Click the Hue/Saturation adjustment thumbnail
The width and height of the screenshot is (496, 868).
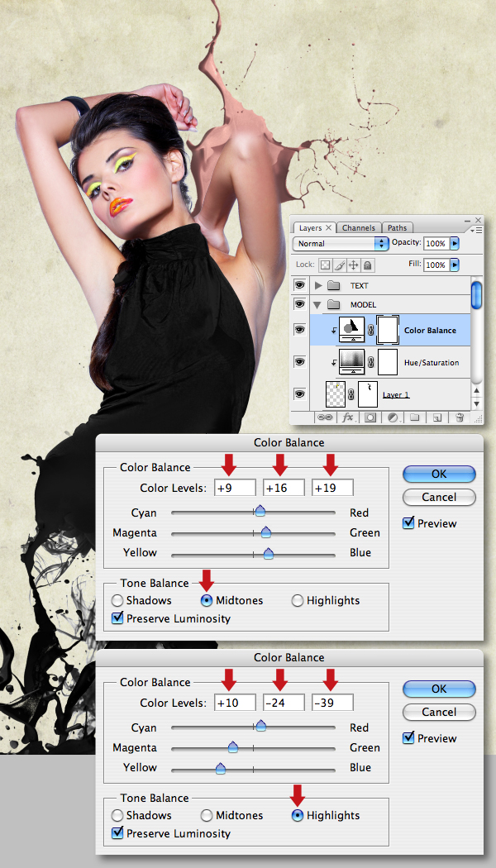tap(351, 362)
